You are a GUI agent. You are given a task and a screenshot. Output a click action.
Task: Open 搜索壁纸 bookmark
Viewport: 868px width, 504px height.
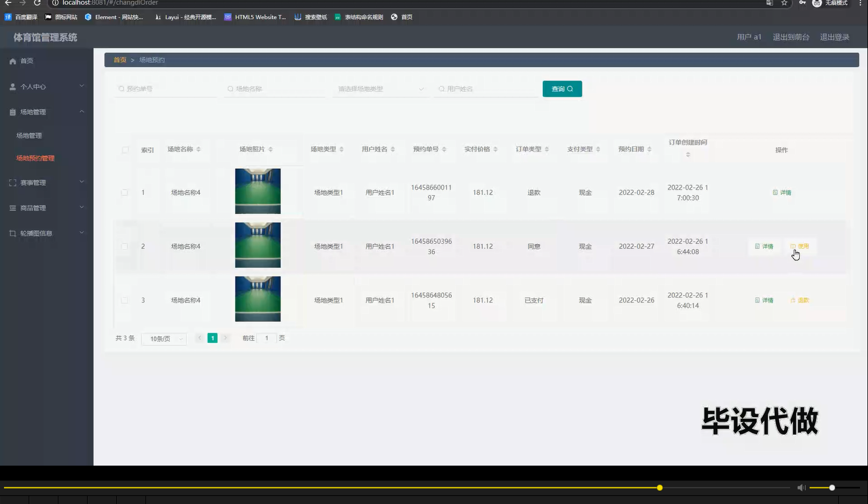pos(311,17)
